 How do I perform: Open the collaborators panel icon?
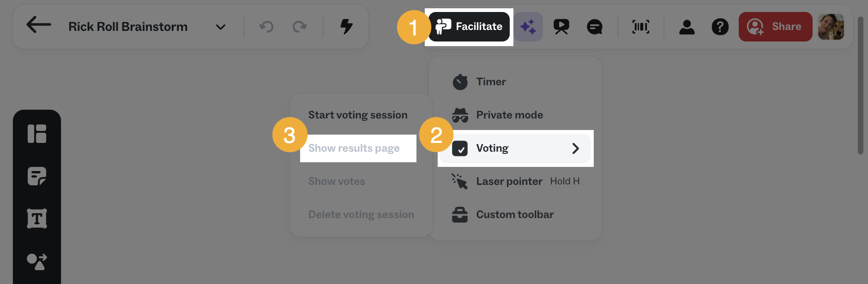pos(687,27)
